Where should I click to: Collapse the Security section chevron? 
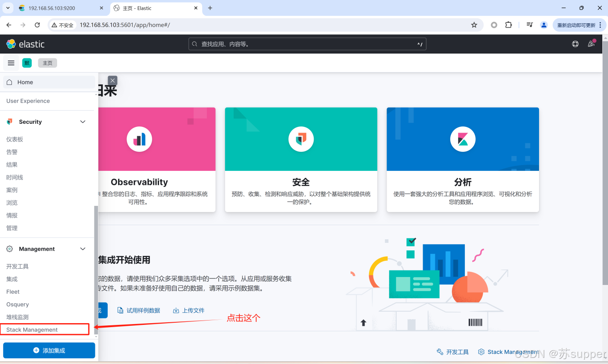83,122
